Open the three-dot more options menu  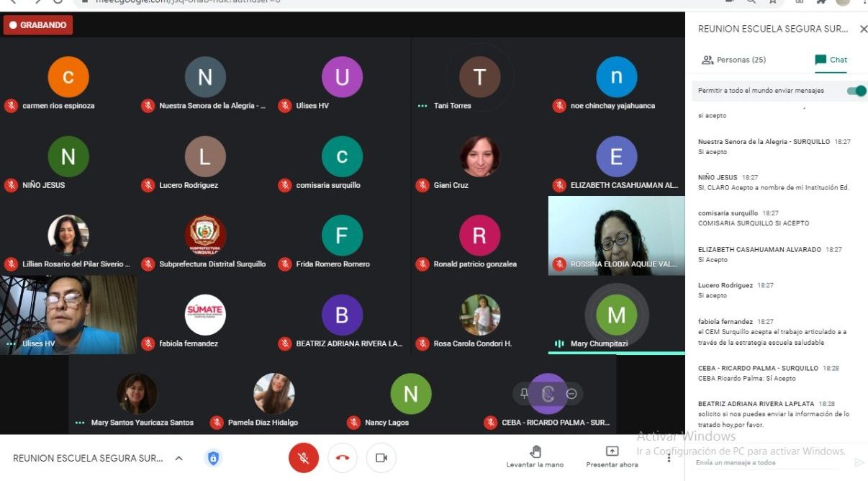(x=669, y=458)
